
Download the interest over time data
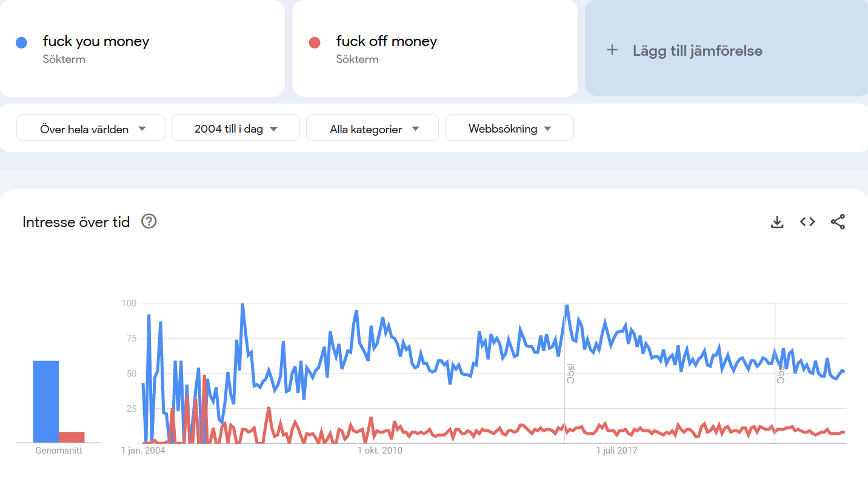click(777, 222)
